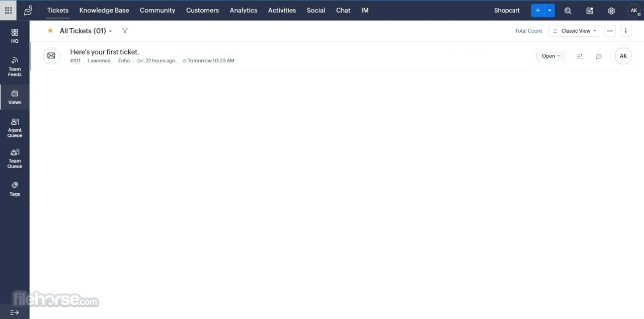Change ticket status via Open dropdown
This screenshot has width=644, height=319.
click(x=551, y=56)
